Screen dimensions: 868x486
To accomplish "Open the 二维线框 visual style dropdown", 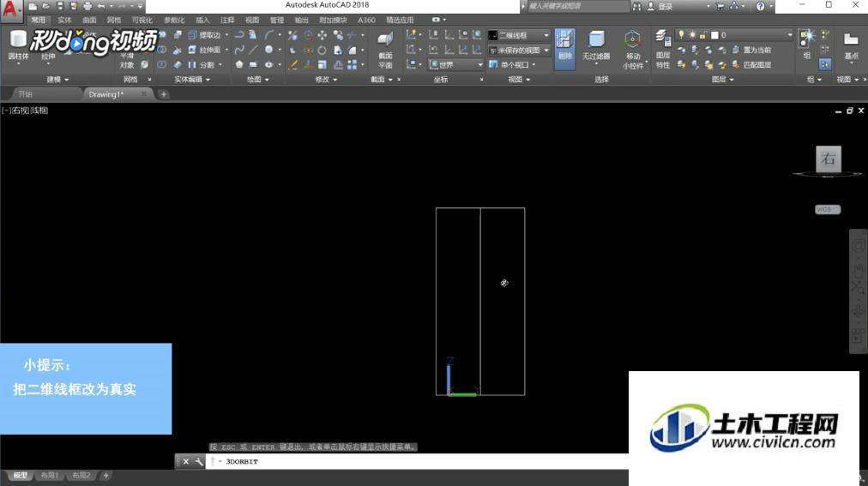I will click(x=519, y=35).
